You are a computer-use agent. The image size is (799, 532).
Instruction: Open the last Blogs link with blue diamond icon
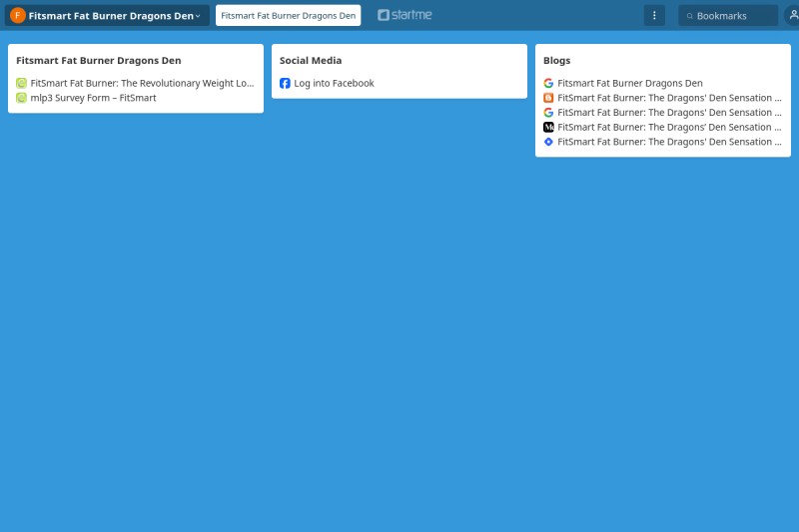(669, 142)
